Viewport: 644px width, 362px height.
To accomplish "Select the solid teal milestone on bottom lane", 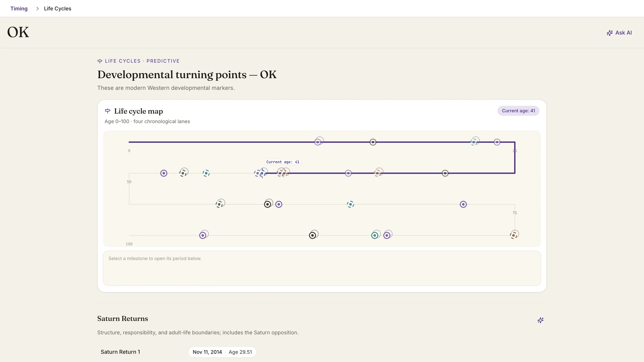I will [375, 235].
